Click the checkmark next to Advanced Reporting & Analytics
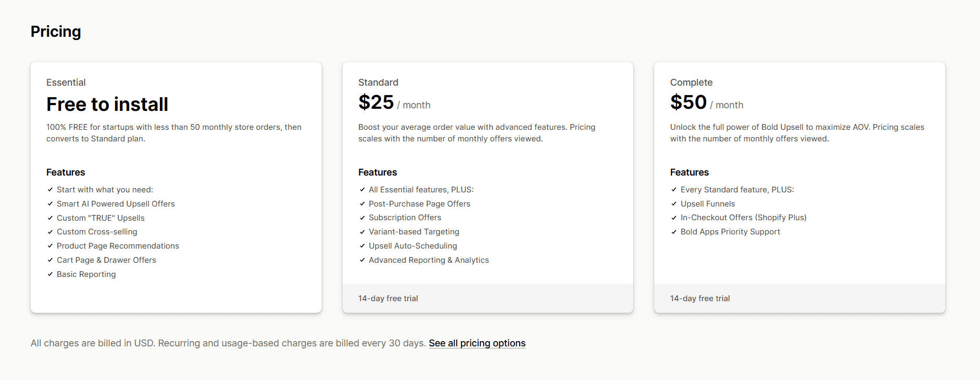980x380 pixels. pyautogui.click(x=362, y=260)
